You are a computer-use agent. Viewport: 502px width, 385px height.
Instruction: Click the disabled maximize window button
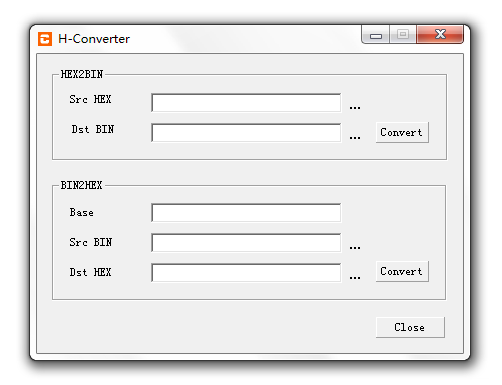click(403, 34)
